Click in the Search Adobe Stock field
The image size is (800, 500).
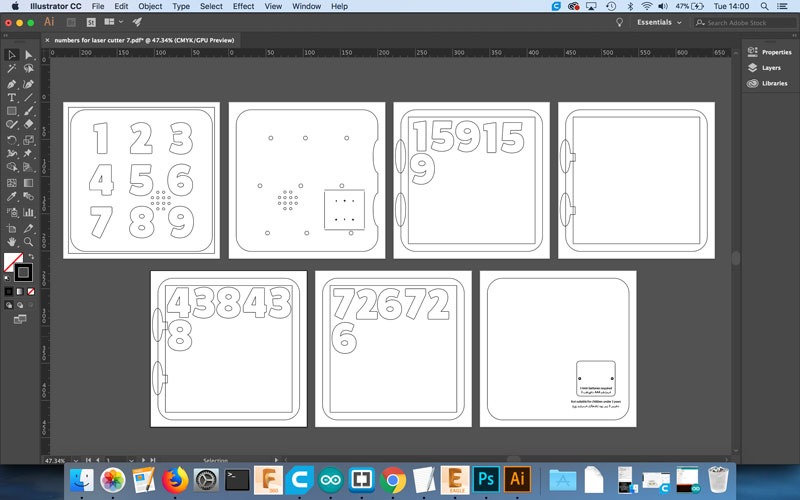[744, 22]
